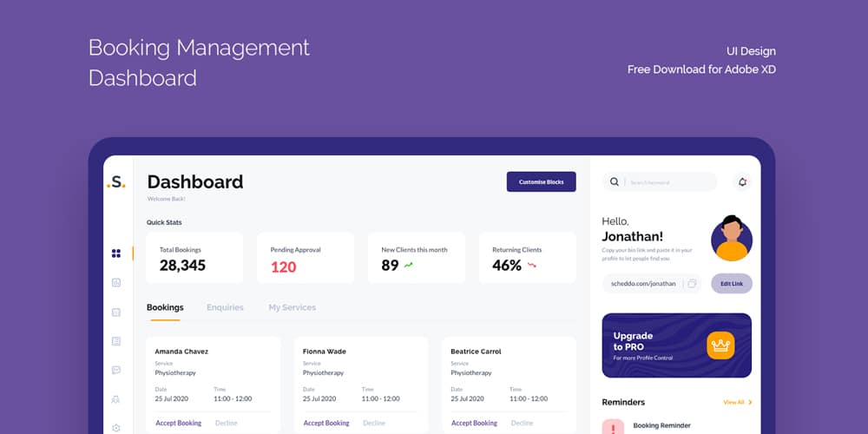
Task: Click the Fionna Wade name
Action: (325, 352)
